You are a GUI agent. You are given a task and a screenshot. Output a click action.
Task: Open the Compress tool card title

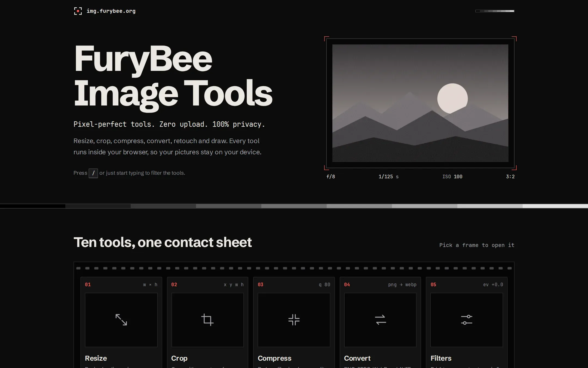(x=274, y=358)
